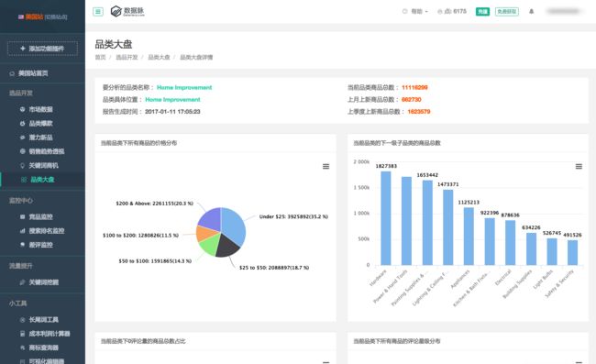The height and width of the screenshot is (364, 596).
Task: Toggle the sidebar with the green hamburger button
Action: click(98, 11)
